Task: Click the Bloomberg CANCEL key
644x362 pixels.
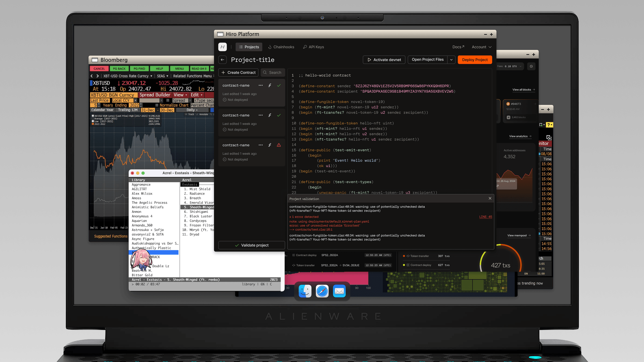Action: (x=99, y=69)
